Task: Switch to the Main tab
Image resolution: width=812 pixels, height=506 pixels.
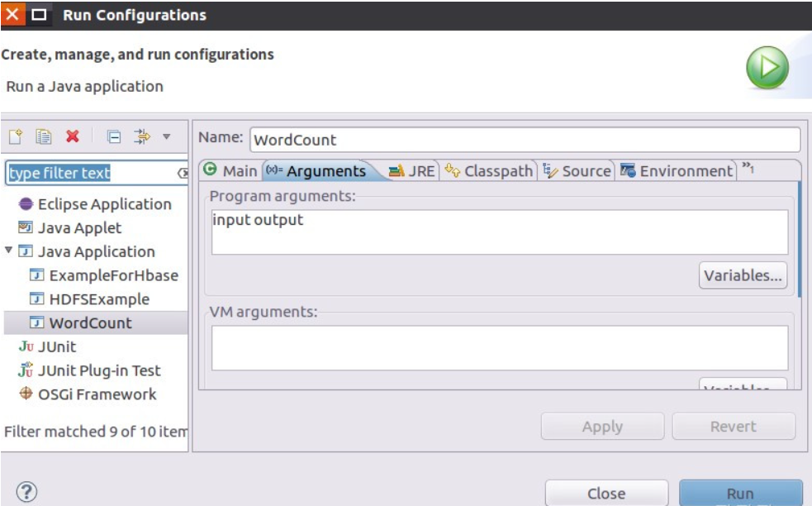Action: coord(230,171)
